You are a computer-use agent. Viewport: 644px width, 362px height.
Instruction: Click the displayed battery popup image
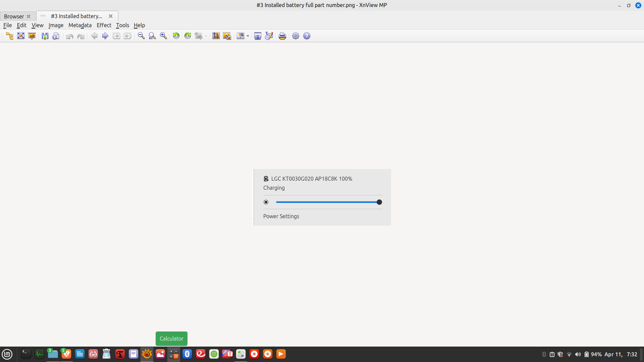[x=322, y=197]
